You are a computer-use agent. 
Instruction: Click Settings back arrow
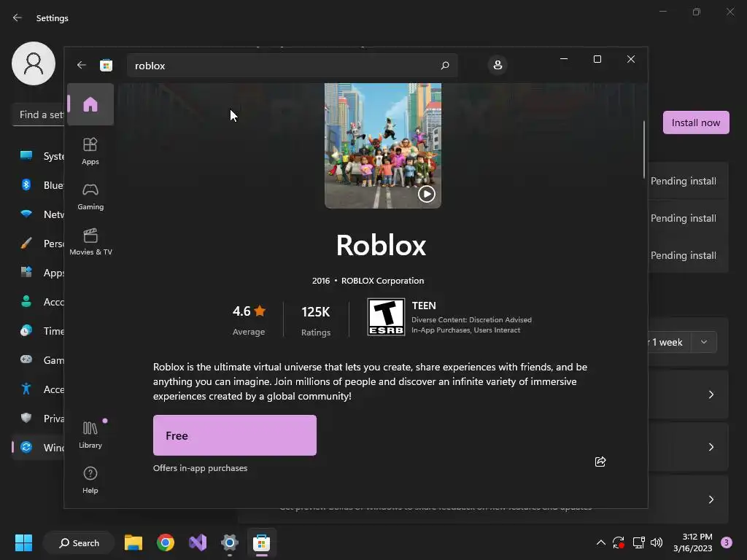[18, 17]
